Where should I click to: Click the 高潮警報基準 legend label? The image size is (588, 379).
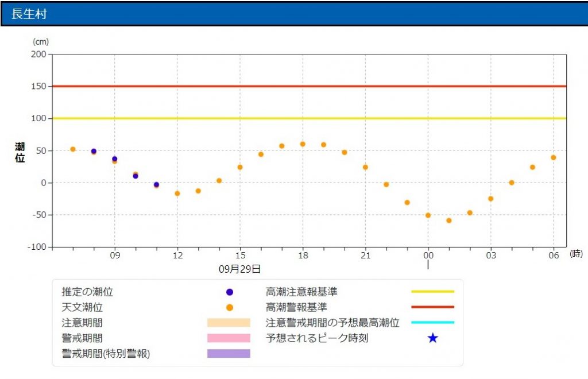[x=296, y=307]
